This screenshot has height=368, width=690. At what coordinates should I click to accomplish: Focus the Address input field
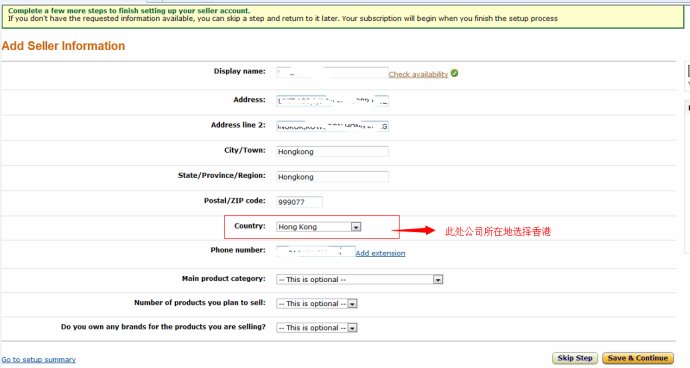pos(332,101)
